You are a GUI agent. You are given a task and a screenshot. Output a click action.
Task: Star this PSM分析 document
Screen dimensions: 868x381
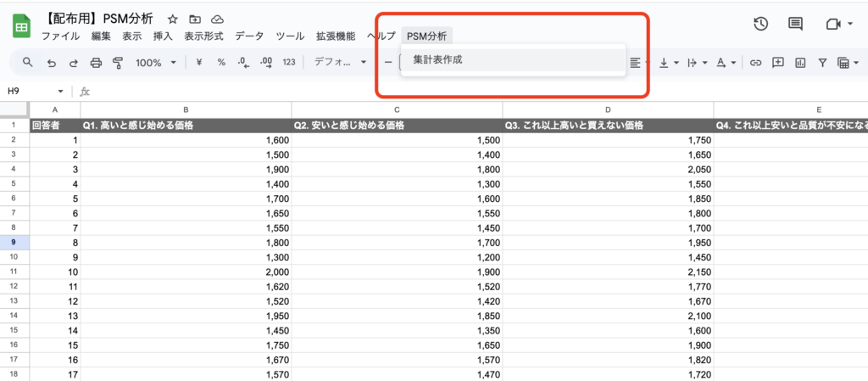coord(173,19)
